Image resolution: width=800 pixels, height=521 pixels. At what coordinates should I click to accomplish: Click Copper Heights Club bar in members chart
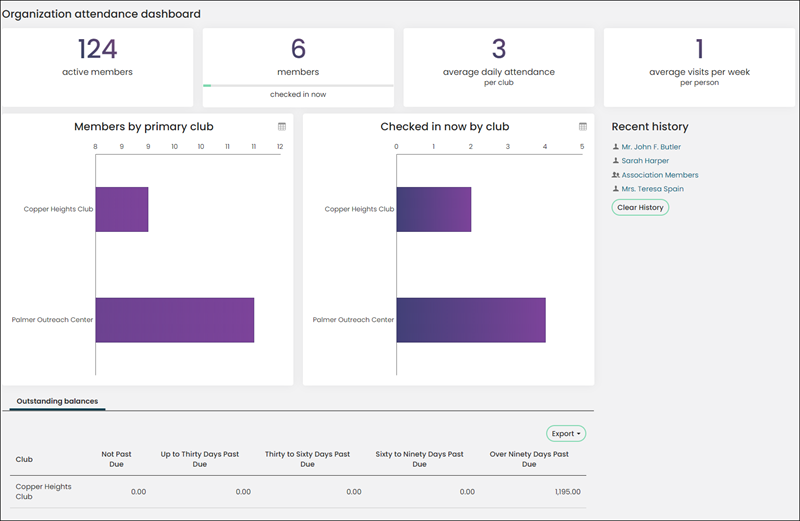coord(122,209)
